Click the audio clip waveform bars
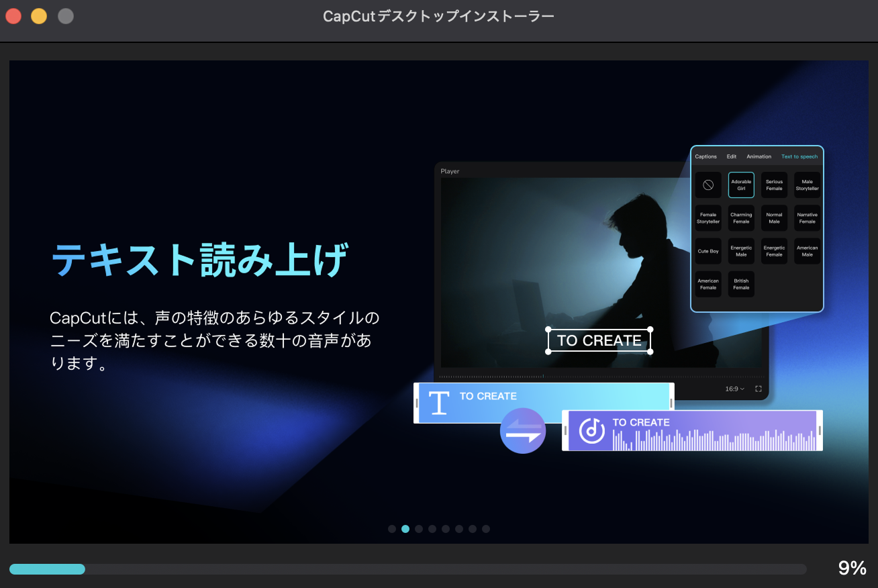The height and width of the screenshot is (588, 878). click(x=714, y=440)
